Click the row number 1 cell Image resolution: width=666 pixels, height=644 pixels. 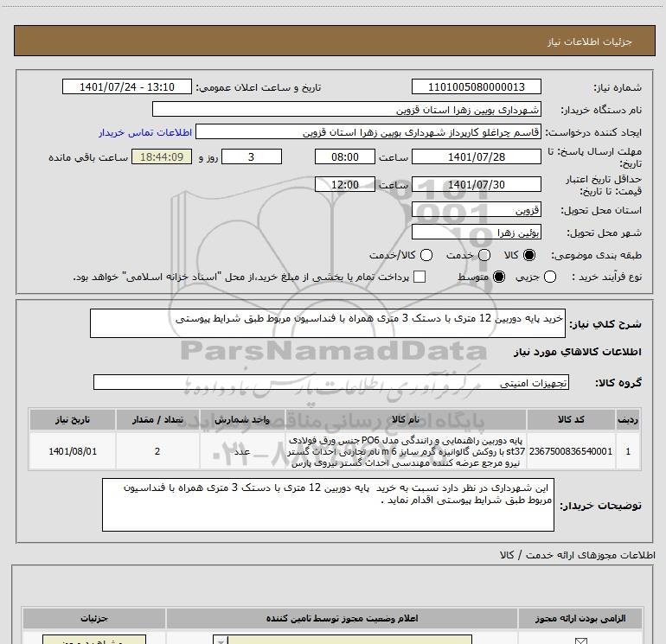(628, 451)
